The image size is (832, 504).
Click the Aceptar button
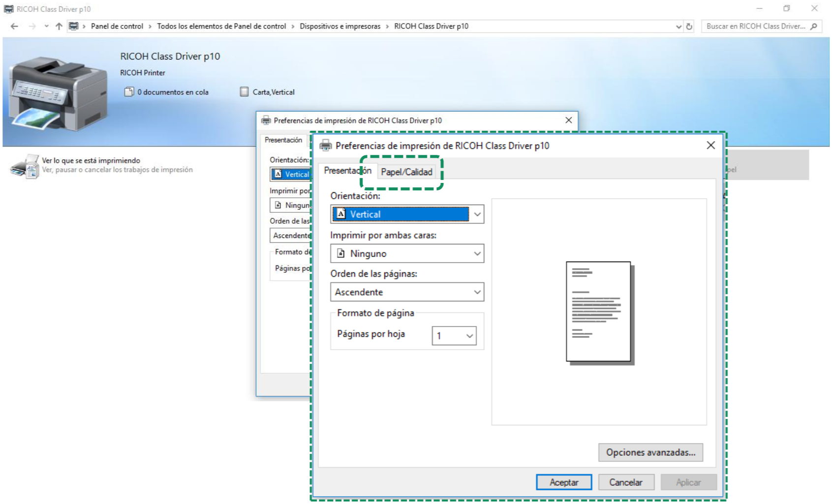564,482
